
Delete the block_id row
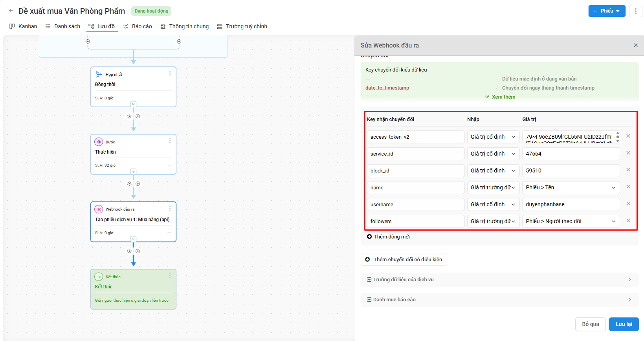(x=628, y=170)
